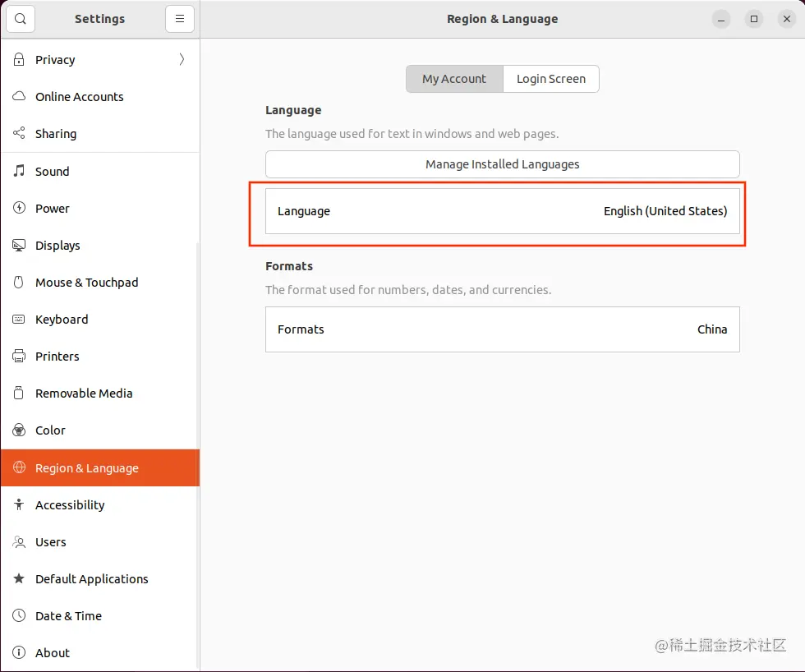Click the Accessibility figure icon
This screenshot has height=672, width=805.
[19, 504]
